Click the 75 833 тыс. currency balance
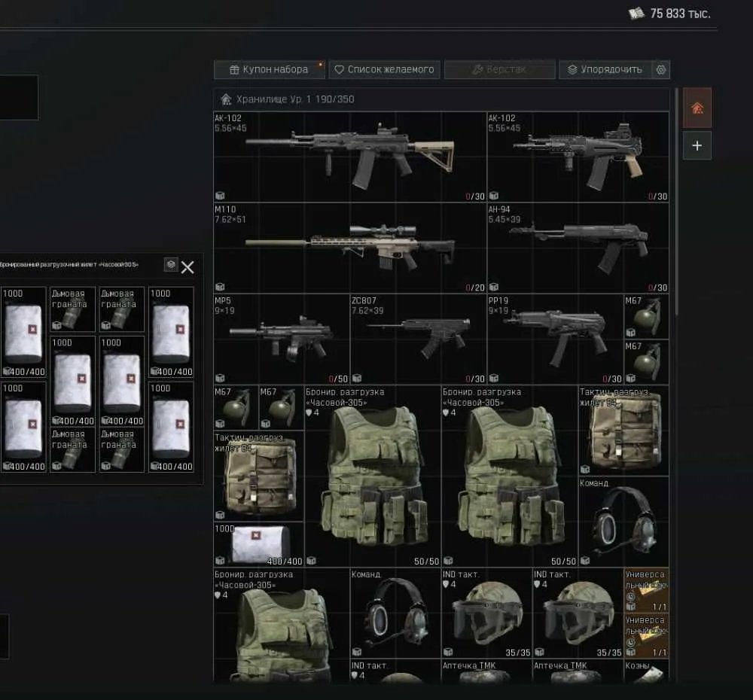Image resolution: width=753 pixels, height=700 pixels. click(x=669, y=14)
